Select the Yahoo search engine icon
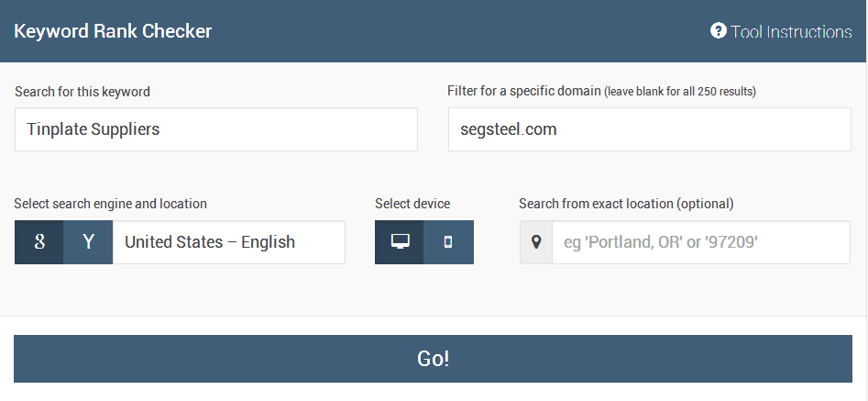The height and width of the screenshot is (401, 868). 88,242
